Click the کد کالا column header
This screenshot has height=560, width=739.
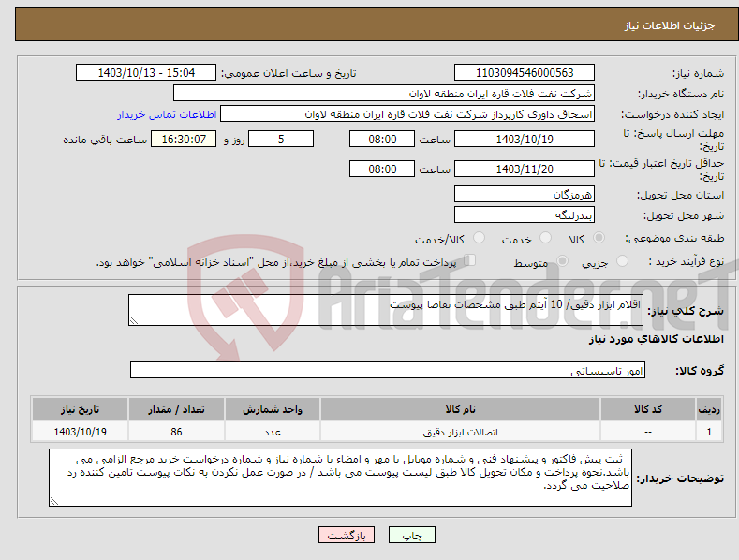click(x=647, y=409)
